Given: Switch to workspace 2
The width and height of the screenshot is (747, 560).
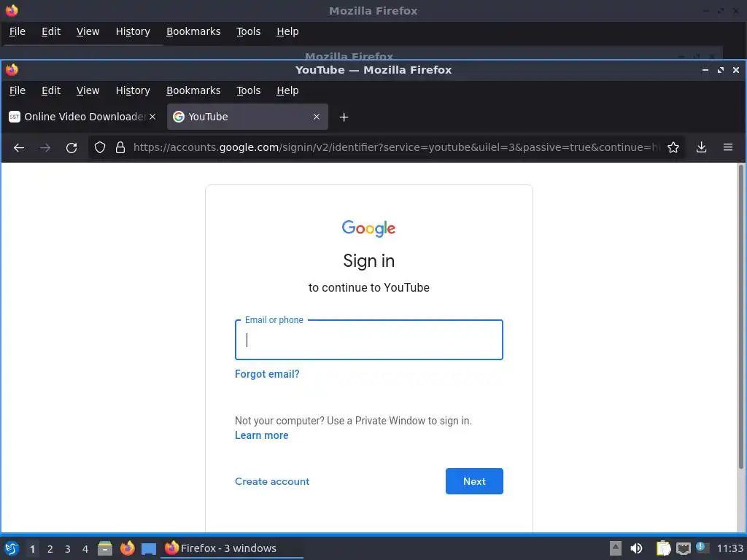Looking at the screenshot, I should tap(50, 548).
